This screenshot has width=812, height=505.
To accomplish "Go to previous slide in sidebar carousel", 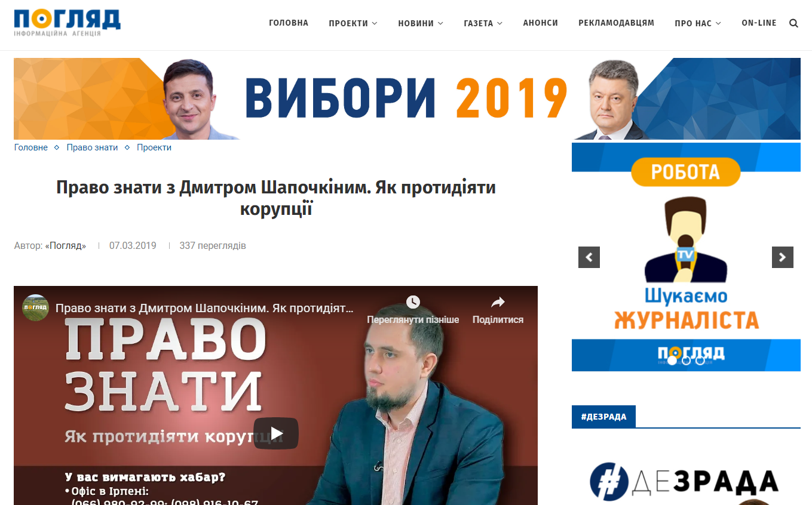I will pyautogui.click(x=589, y=257).
